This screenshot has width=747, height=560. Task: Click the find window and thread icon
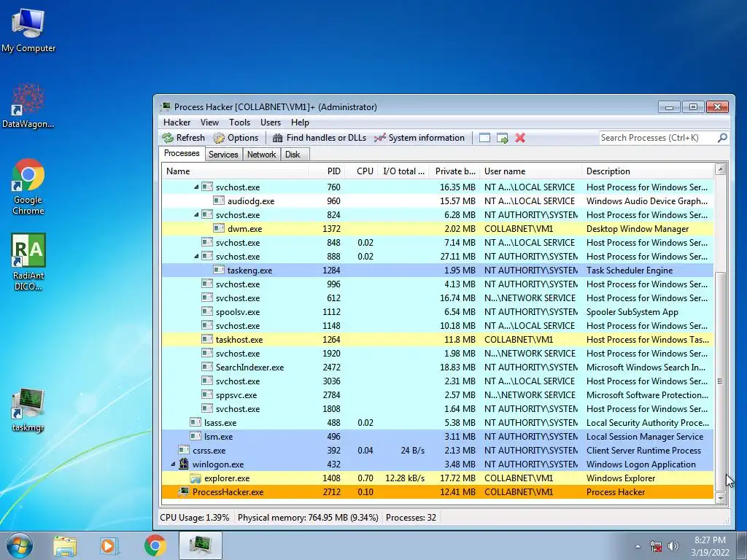tap(502, 138)
